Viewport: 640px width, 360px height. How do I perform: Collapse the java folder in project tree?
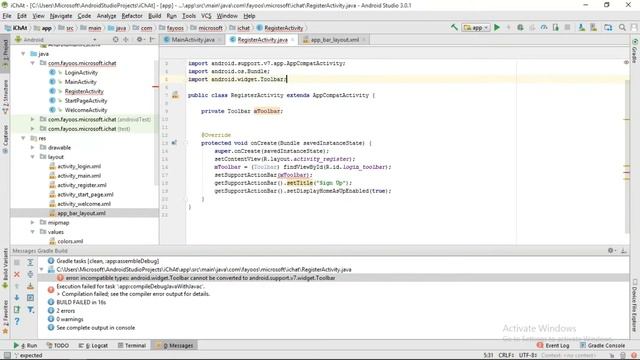point(23,53)
